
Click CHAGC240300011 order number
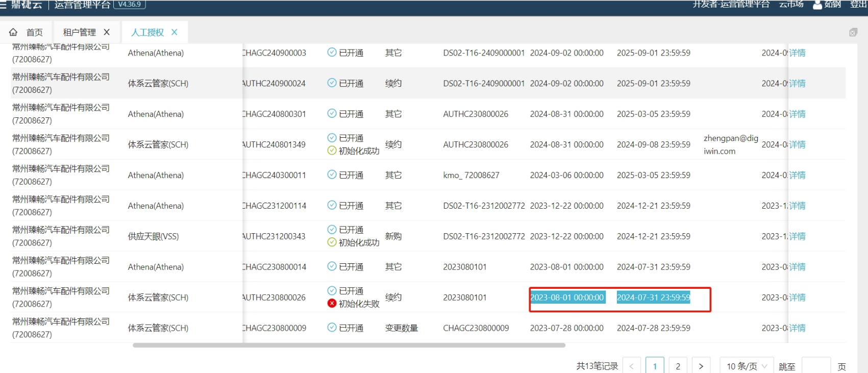click(274, 175)
